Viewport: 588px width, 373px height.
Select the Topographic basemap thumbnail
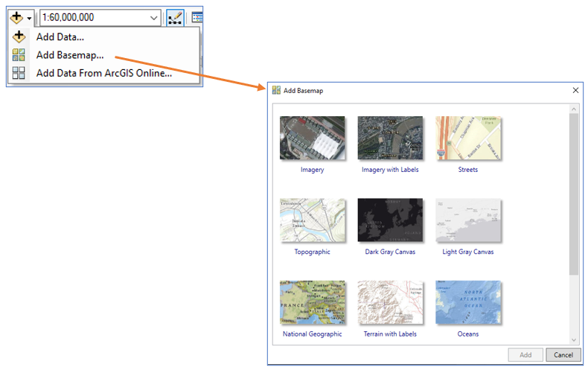click(313, 220)
